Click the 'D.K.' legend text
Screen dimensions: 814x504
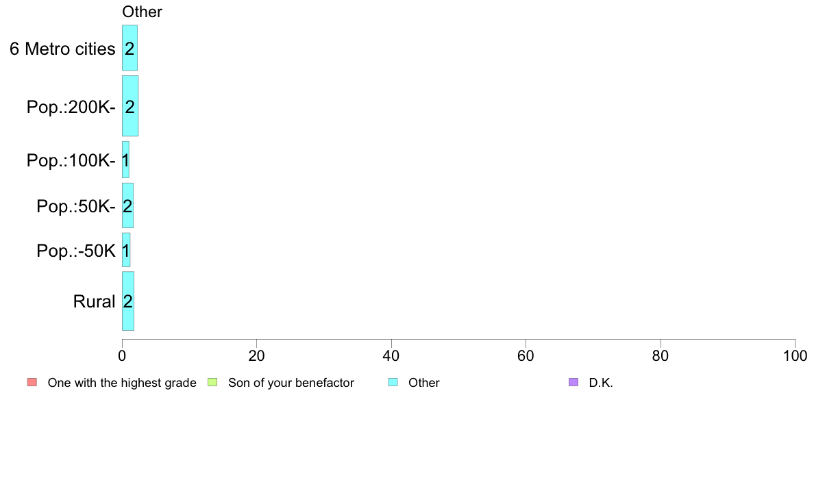click(x=601, y=383)
